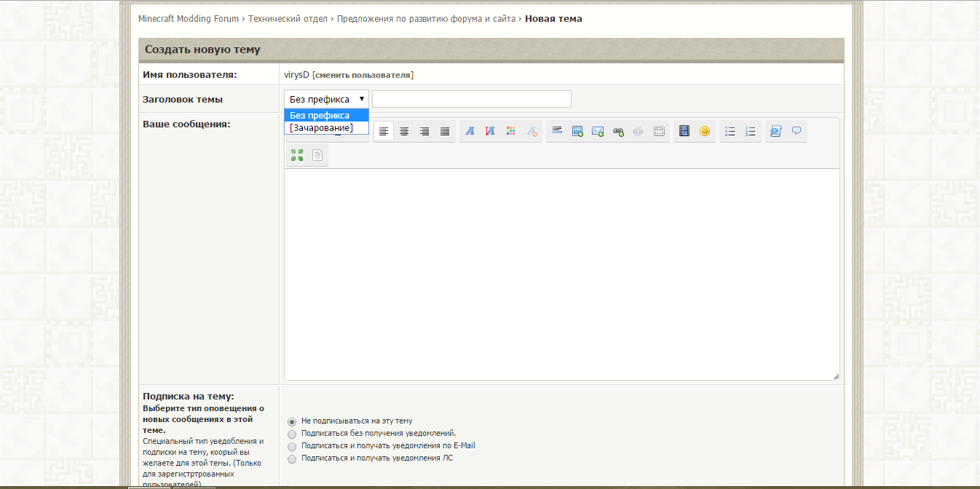Insert image using toolbar icon

[577, 132]
